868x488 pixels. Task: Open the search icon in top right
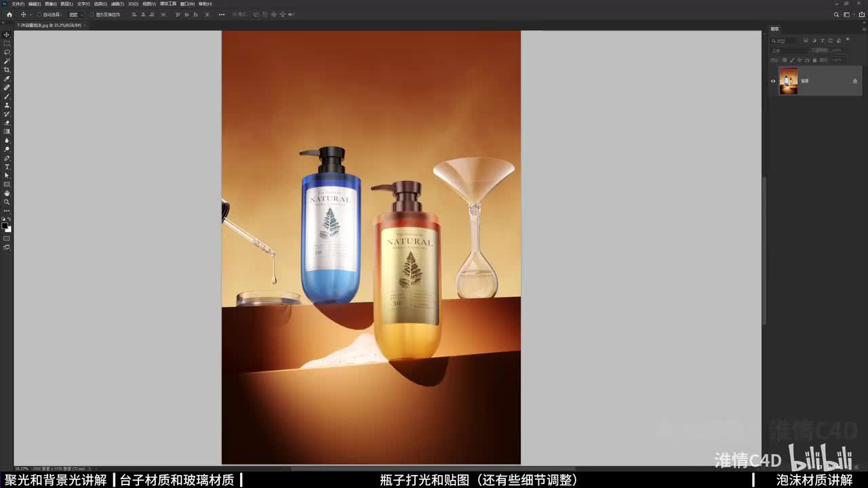click(x=837, y=14)
